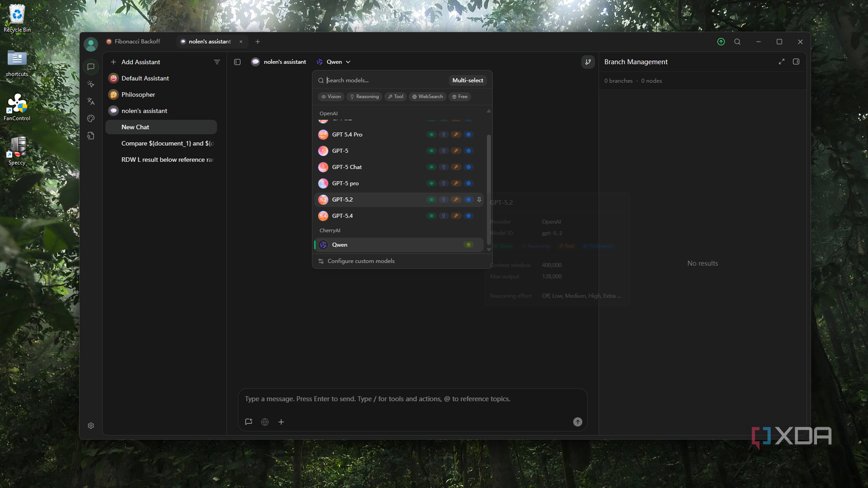This screenshot has height=488, width=868.
Task: Toggle web search globe below message box
Action: (x=265, y=422)
